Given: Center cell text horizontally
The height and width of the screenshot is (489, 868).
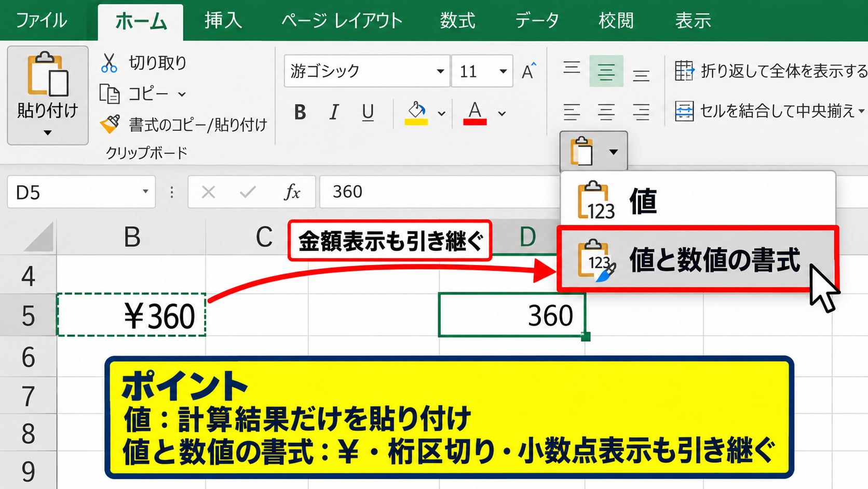Looking at the screenshot, I should 606,112.
